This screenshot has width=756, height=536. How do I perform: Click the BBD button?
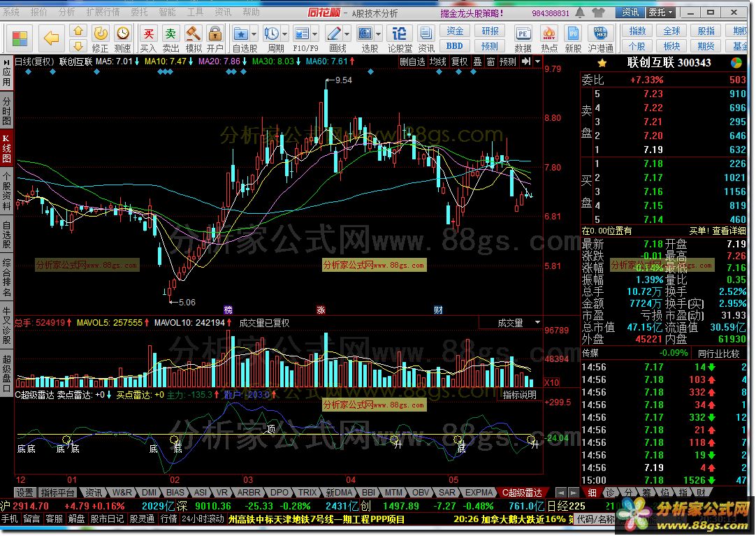point(455,46)
